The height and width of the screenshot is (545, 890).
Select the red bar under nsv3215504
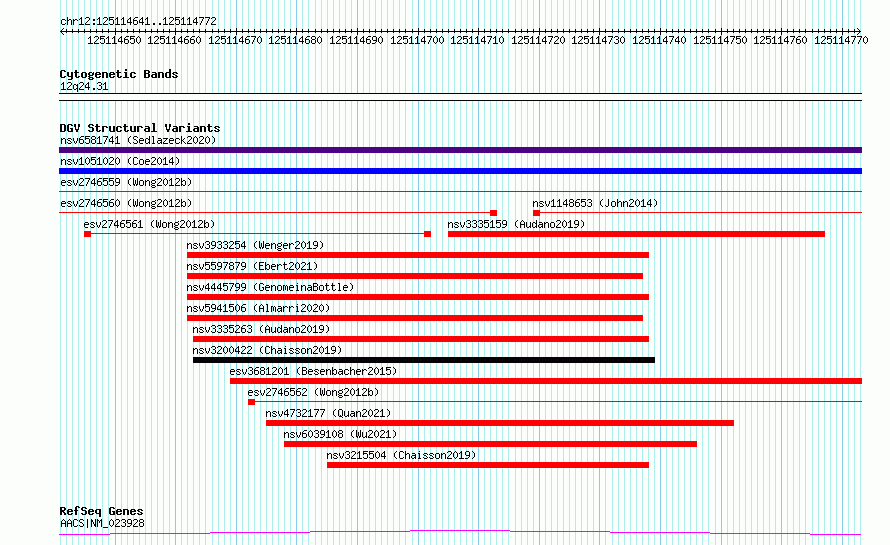point(488,465)
